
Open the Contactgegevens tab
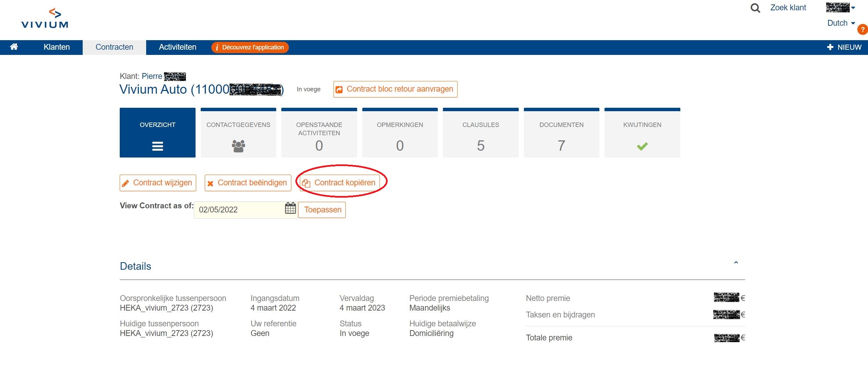pos(238,132)
